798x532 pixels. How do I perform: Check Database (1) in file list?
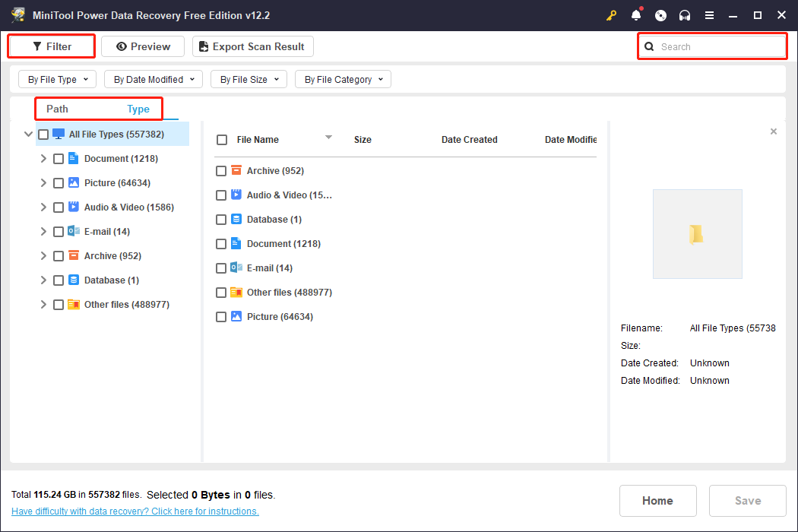click(x=221, y=220)
